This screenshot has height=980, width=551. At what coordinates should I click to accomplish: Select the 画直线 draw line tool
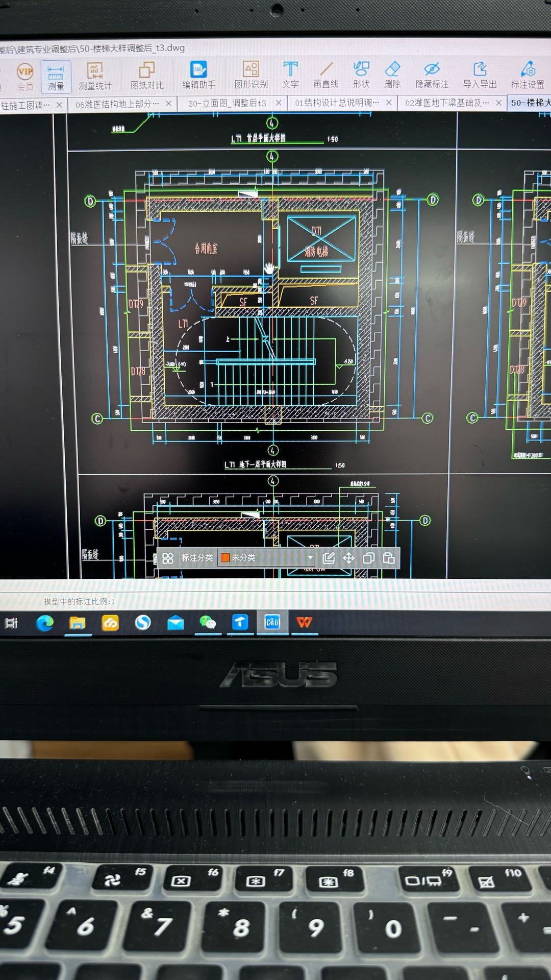326,75
